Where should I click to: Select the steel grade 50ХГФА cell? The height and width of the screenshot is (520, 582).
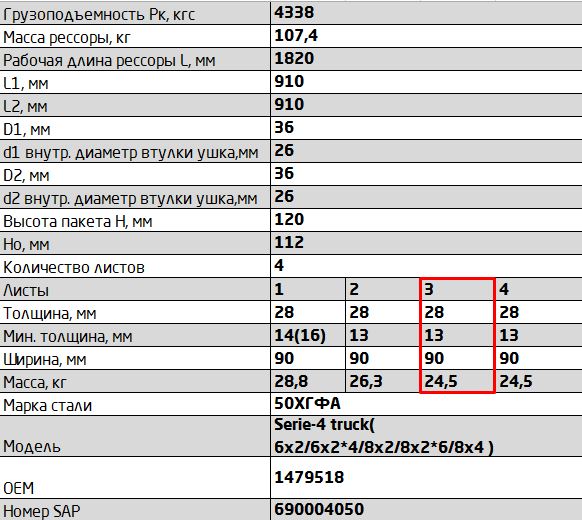coord(426,404)
